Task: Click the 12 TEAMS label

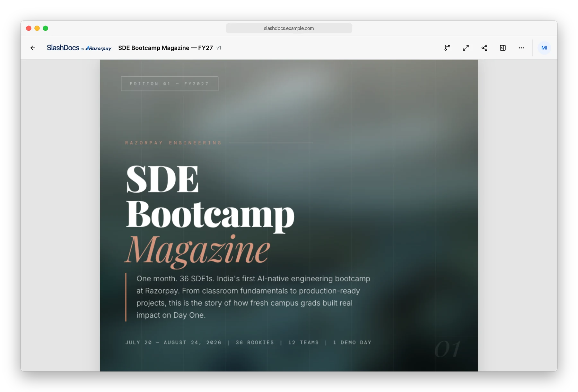Action: click(303, 342)
